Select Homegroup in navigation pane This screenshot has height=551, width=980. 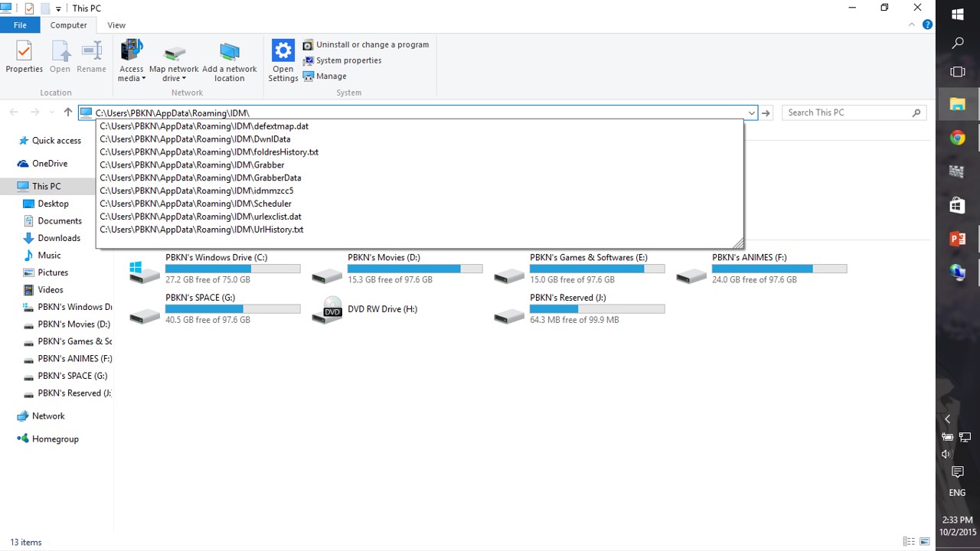[55, 439]
